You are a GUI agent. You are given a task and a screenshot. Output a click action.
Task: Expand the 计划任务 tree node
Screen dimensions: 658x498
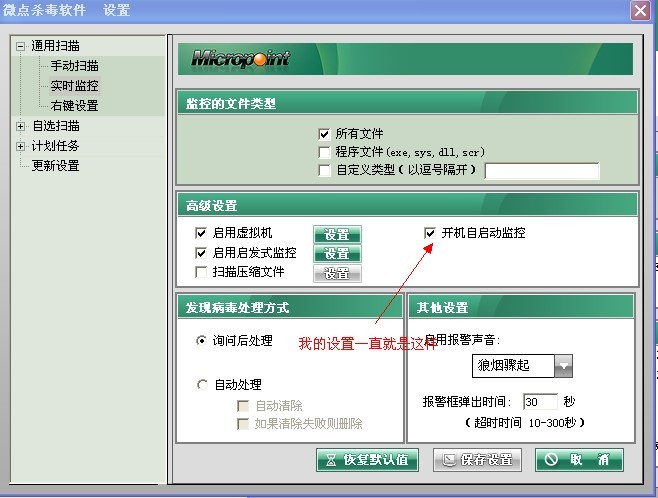(x=21, y=146)
